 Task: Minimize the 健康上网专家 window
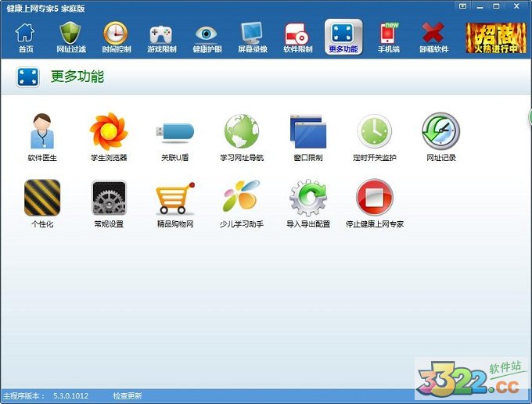click(x=480, y=6)
